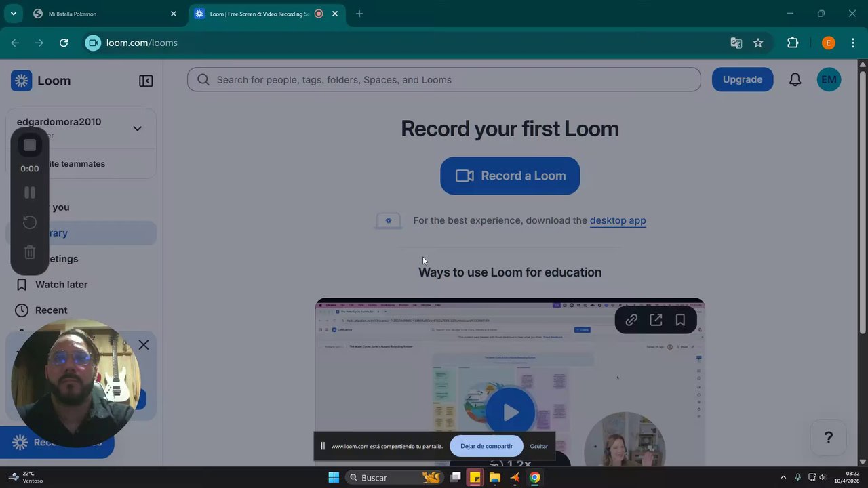View site information for loom.com
The height and width of the screenshot is (488, 868).
point(94,43)
